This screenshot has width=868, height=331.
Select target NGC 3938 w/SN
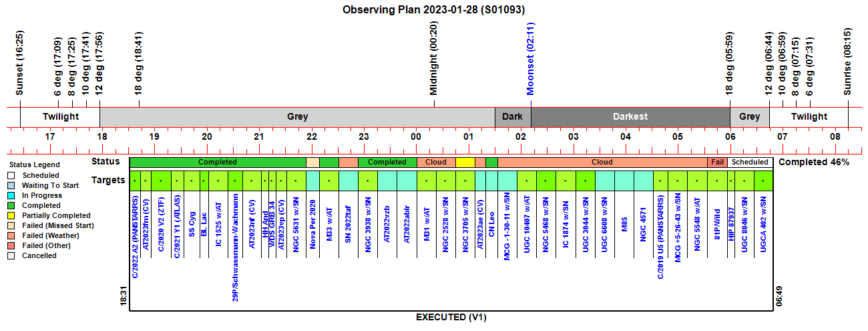367,223
